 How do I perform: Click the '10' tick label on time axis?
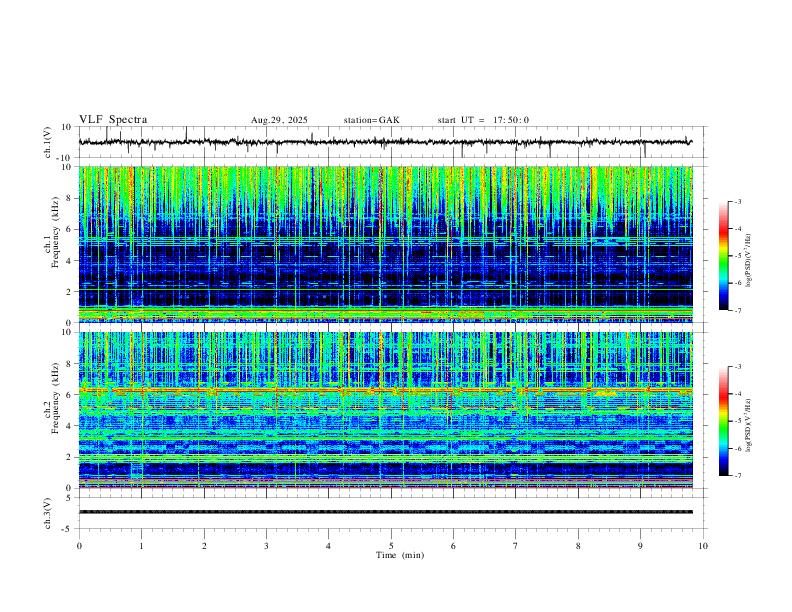pos(703,546)
